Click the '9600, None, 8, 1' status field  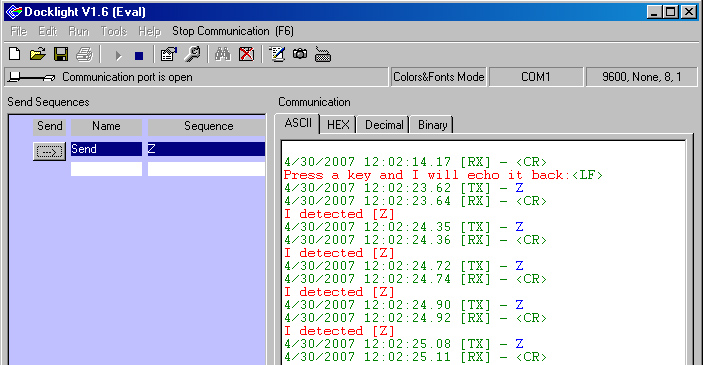tap(642, 77)
